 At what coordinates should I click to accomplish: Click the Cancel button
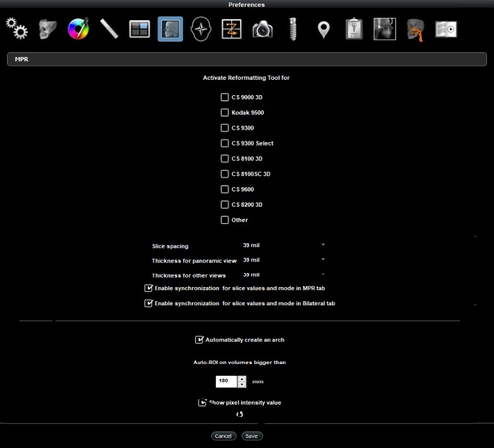tap(224, 436)
